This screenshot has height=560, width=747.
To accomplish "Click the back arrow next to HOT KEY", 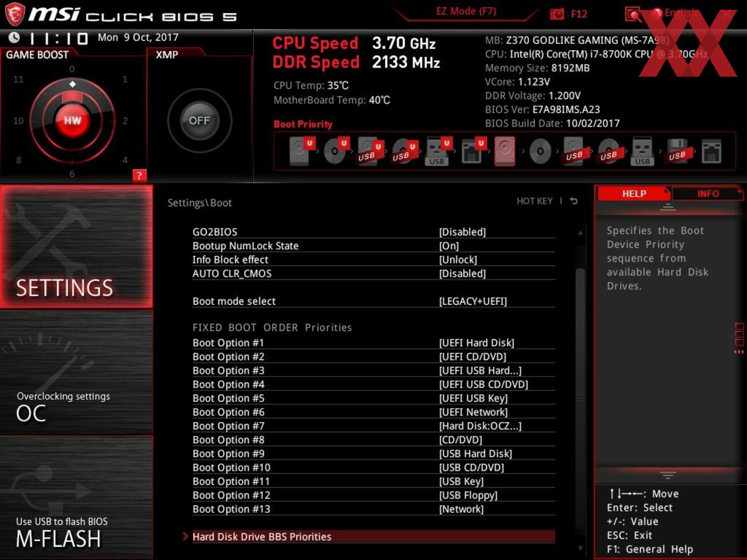I will click(573, 201).
